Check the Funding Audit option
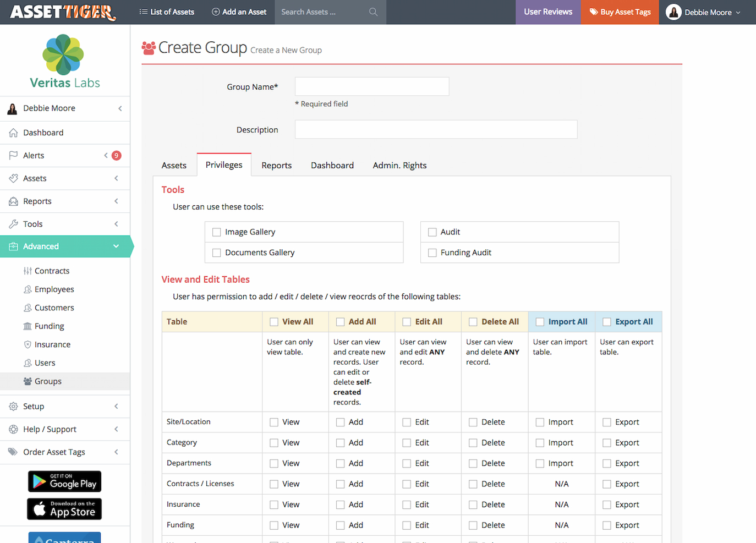This screenshot has height=543, width=756. tap(432, 253)
